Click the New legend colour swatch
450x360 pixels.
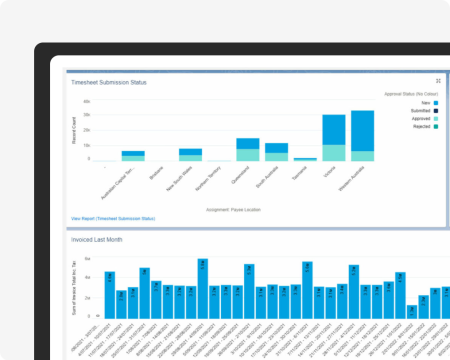pyautogui.click(x=436, y=103)
